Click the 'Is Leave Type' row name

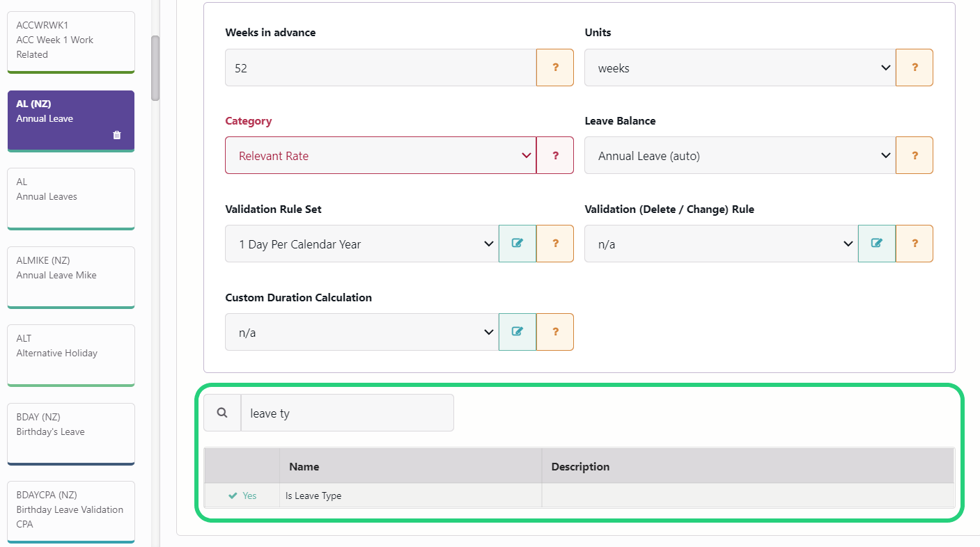point(313,496)
